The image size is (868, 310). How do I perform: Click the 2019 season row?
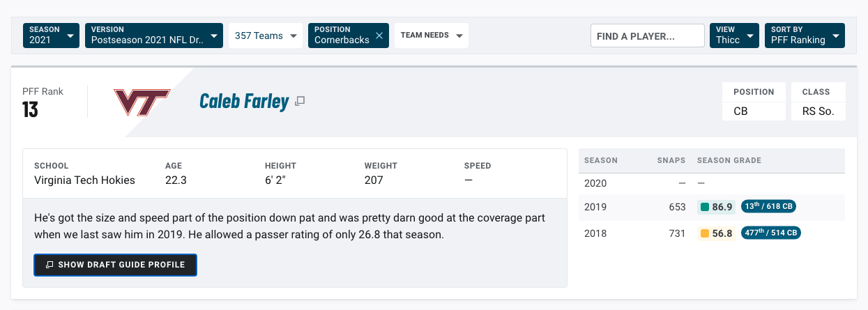point(712,207)
